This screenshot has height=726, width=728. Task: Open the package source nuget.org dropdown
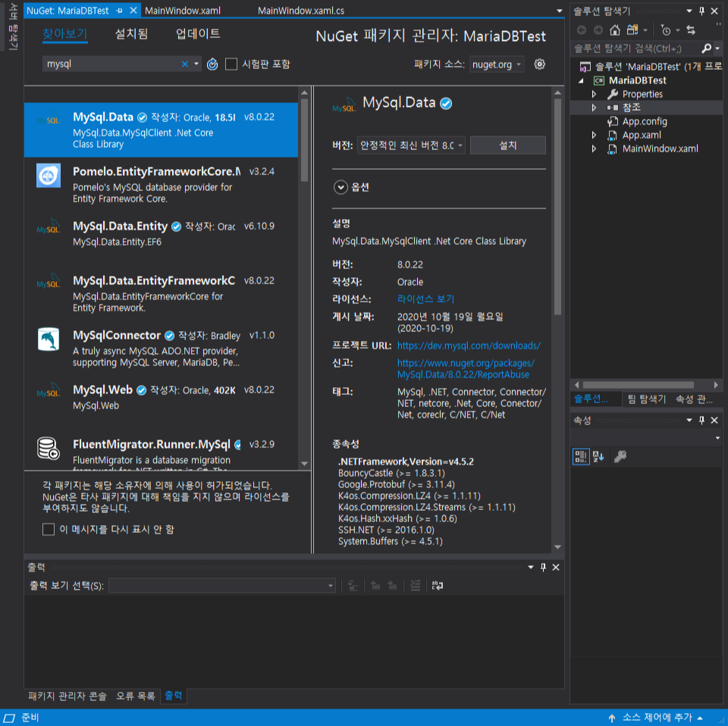pyautogui.click(x=496, y=64)
